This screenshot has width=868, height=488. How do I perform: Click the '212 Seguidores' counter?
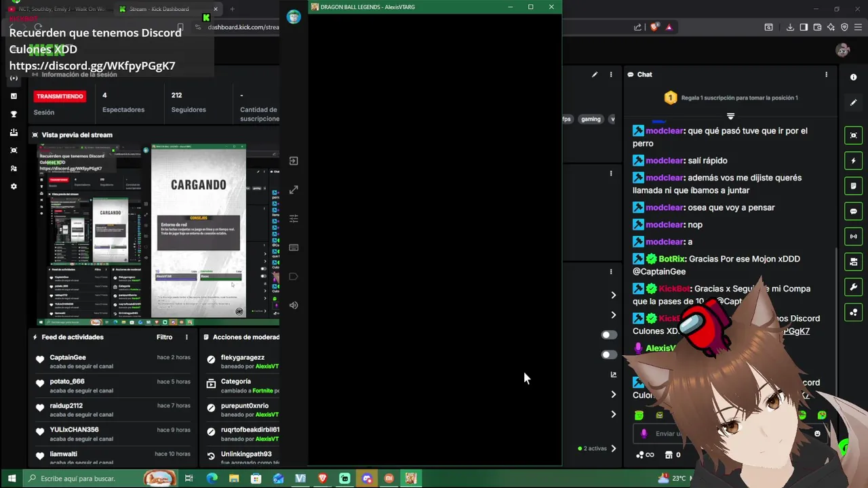pos(188,102)
